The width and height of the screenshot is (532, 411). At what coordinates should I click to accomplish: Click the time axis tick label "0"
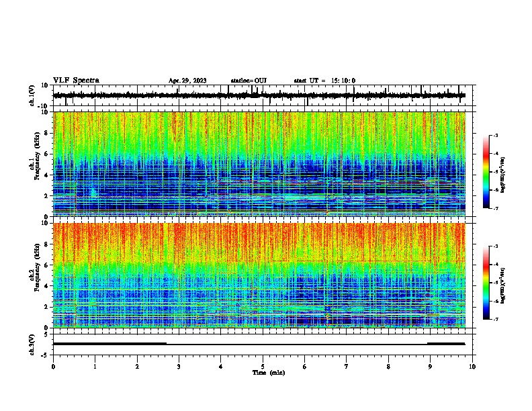pos(53,367)
